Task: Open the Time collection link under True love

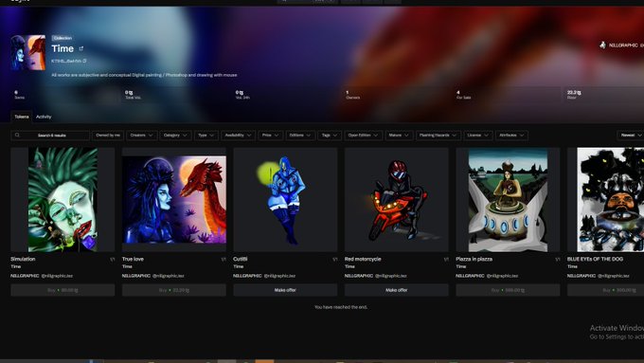Action: coord(127,267)
